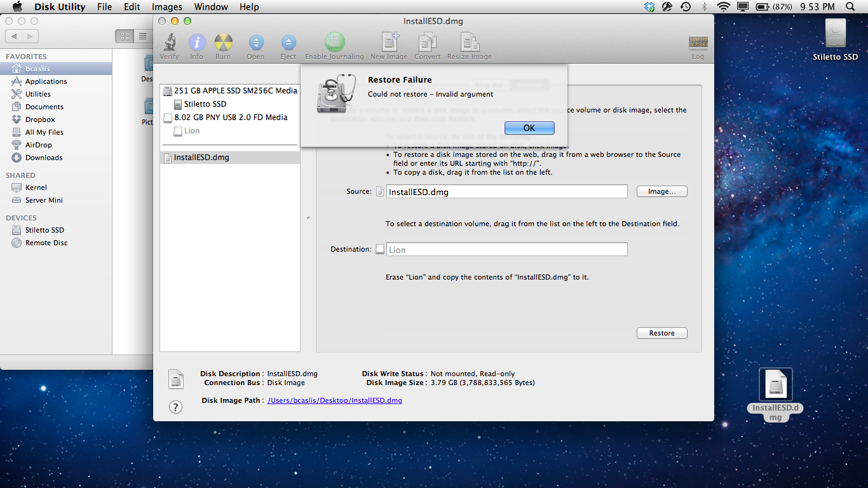Open bcaslis home in Finder sidebar
The image size is (868, 488).
coord(56,69)
